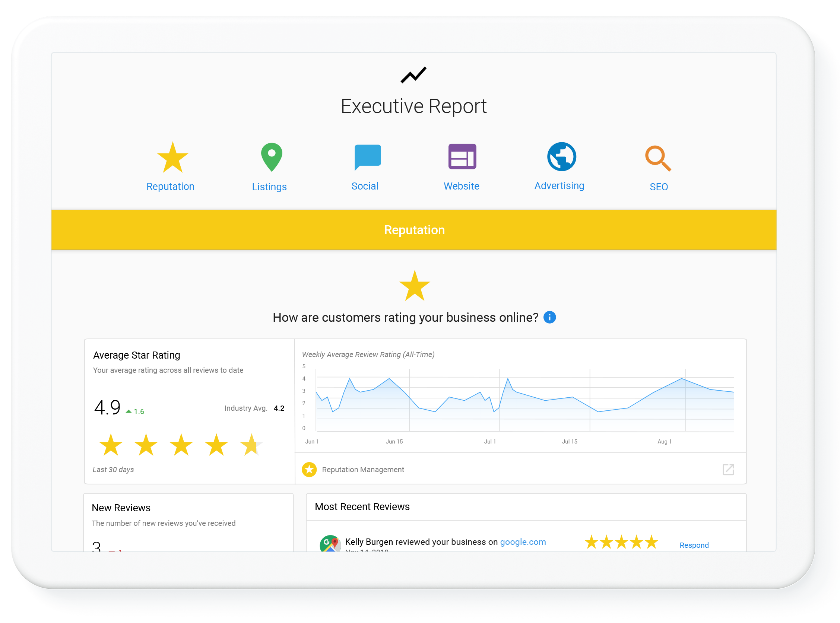Click the Reputation Management star badge icon
Screen dimensions: 840x623
point(309,470)
